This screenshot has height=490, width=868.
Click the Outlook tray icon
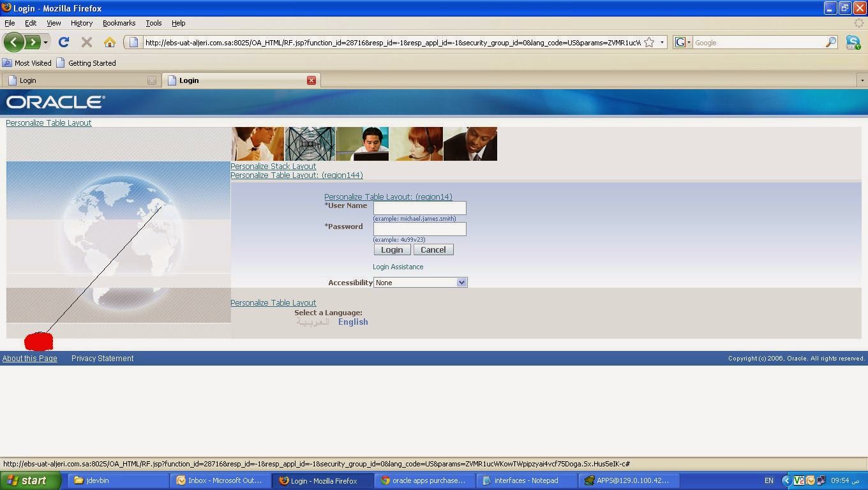[x=811, y=480]
